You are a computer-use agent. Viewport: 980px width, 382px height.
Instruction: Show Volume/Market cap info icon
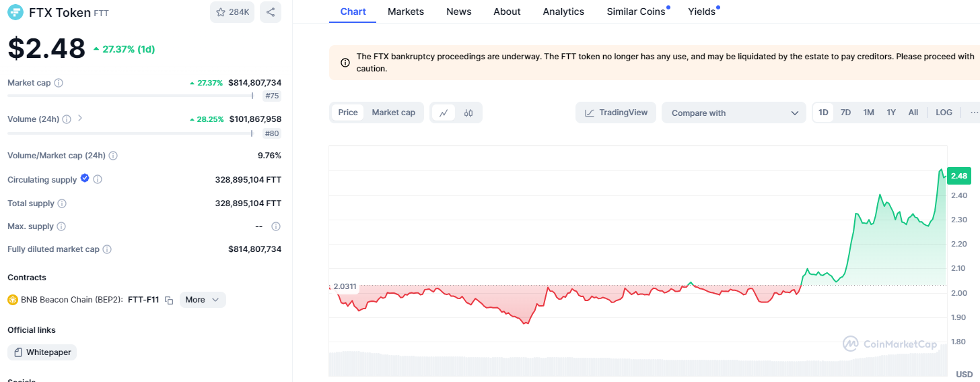113,156
